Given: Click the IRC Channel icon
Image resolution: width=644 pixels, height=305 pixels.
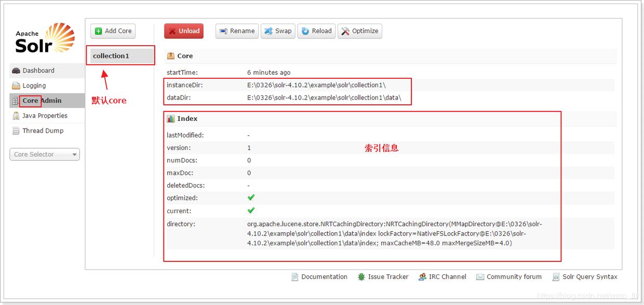Looking at the screenshot, I should 422,277.
